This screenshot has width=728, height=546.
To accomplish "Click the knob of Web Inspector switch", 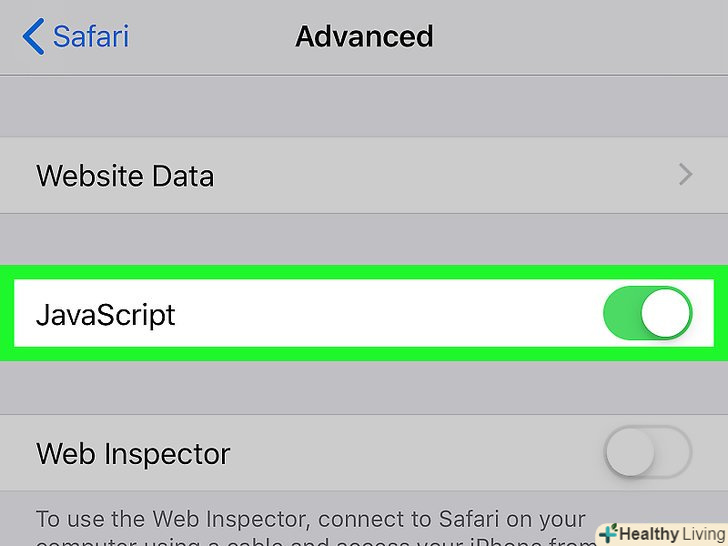I will pyautogui.click(x=630, y=454).
